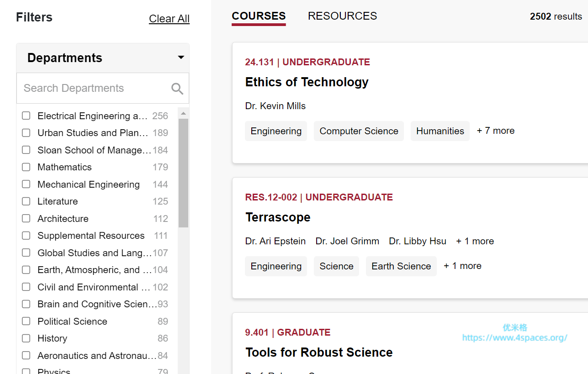
Task: Switch to the RESOURCES tab
Action: pos(342,16)
